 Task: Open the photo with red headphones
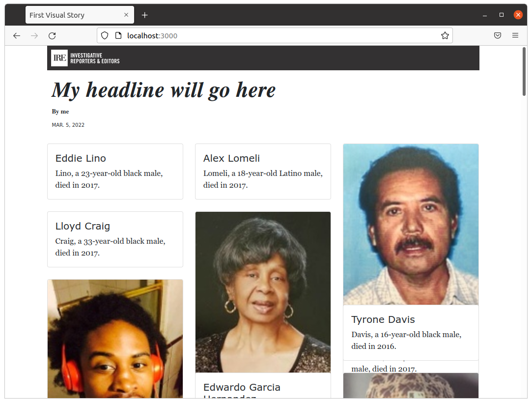coord(115,339)
